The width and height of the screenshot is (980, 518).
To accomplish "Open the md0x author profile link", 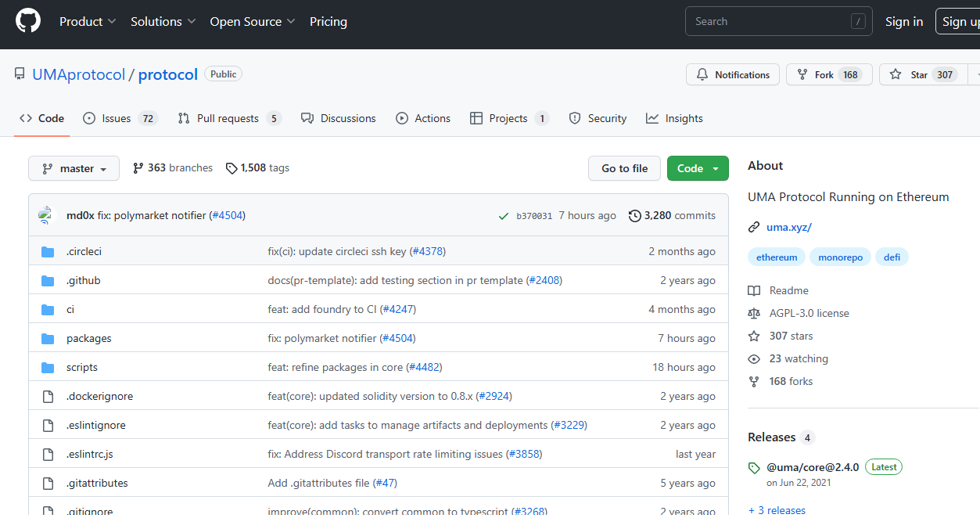I will point(81,216).
